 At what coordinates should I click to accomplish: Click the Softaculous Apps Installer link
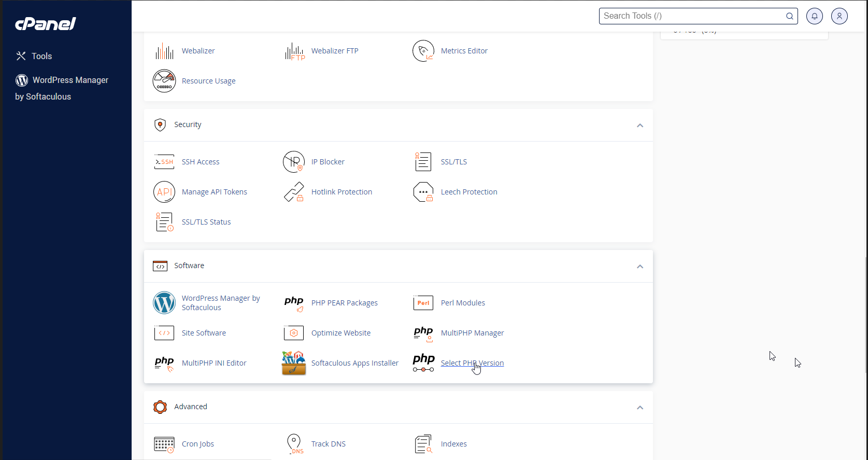[355, 363]
